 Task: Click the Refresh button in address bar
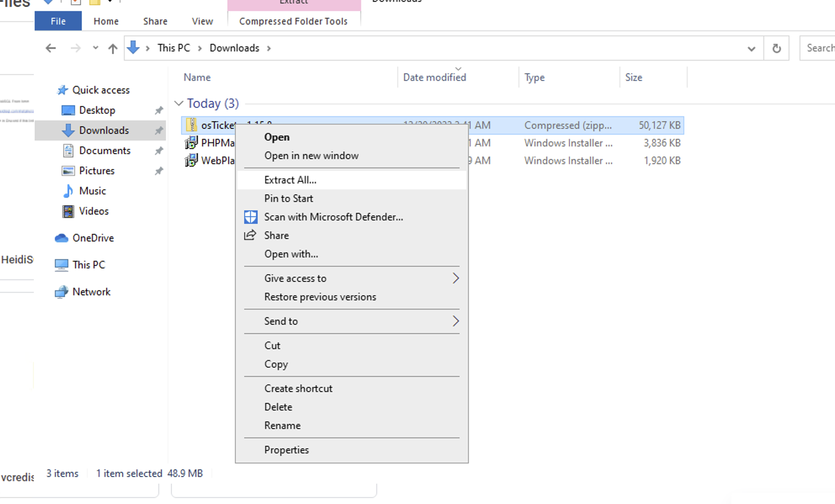(776, 48)
